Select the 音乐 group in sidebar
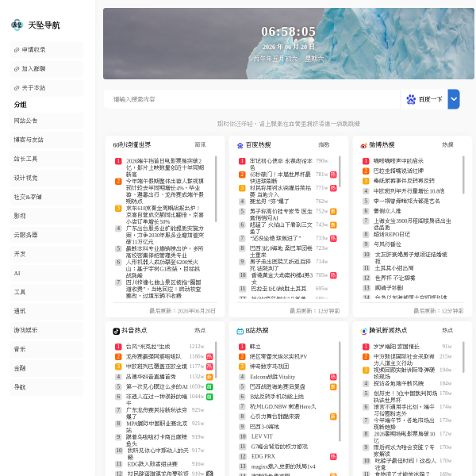This screenshot has height=476, width=476. coord(47,349)
